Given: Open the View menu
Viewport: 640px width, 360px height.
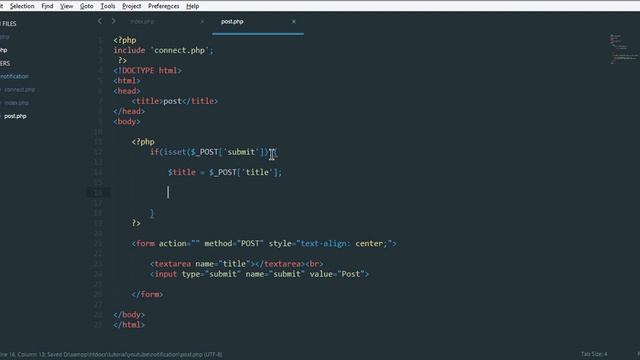Looking at the screenshot, I should (67, 6).
